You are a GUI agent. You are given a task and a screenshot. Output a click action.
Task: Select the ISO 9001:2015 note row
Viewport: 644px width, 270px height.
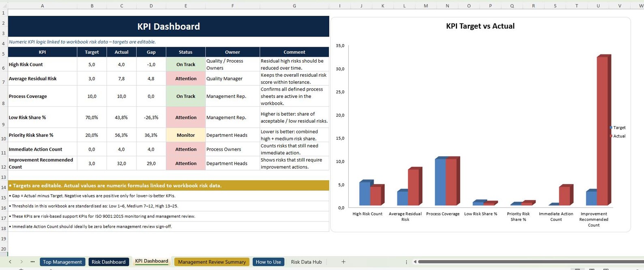coord(169,216)
